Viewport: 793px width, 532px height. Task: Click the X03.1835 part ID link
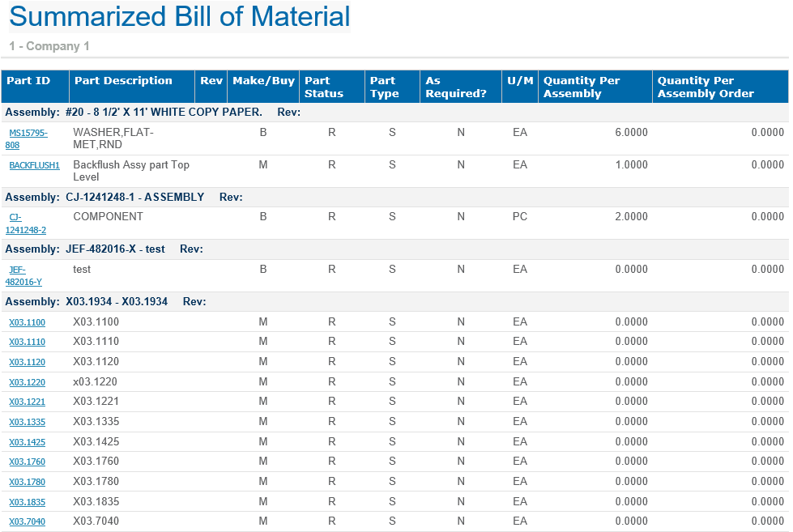[x=27, y=502]
